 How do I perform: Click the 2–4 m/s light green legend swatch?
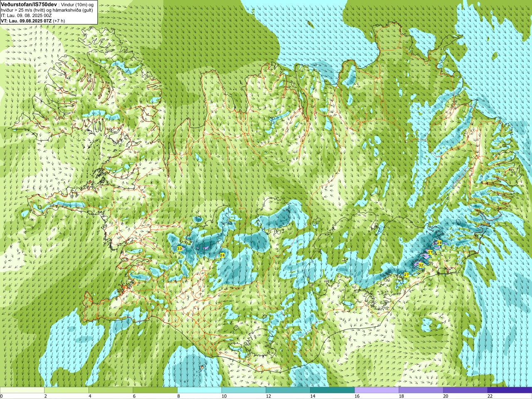pyautogui.click(x=66, y=390)
